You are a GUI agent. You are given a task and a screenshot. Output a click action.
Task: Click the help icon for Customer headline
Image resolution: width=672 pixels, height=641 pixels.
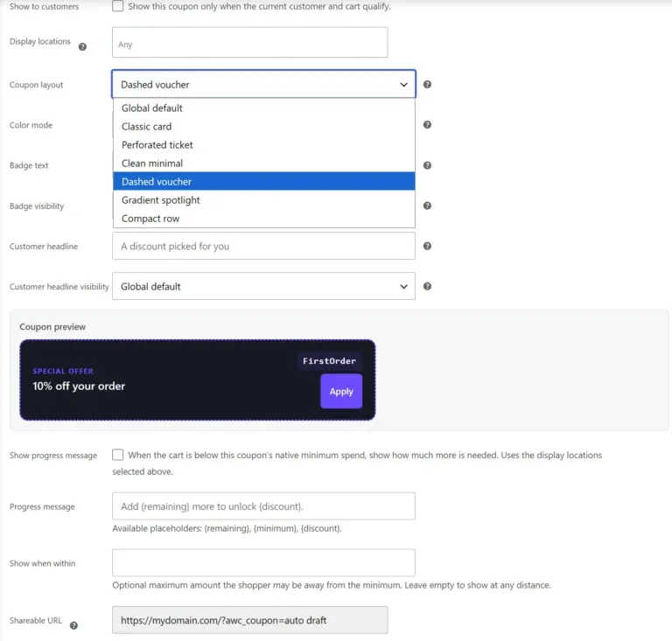[427, 246]
